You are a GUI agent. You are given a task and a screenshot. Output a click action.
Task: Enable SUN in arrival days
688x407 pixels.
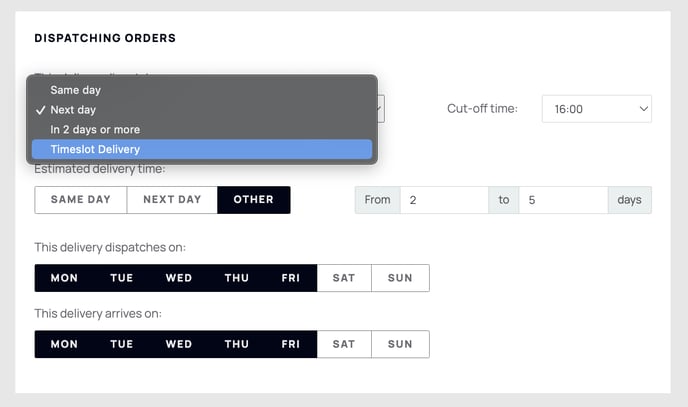pos(400,344)
